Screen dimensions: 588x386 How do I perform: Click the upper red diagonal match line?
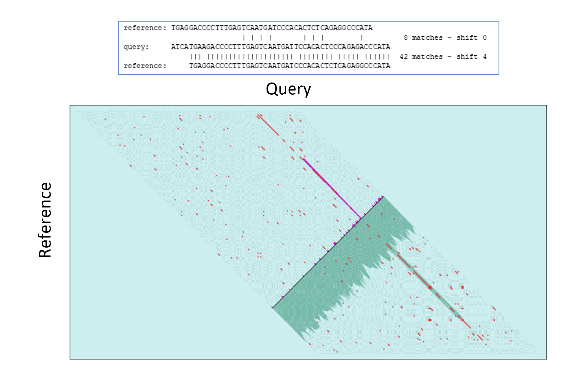pyautogui.click(x=268, y=125)
